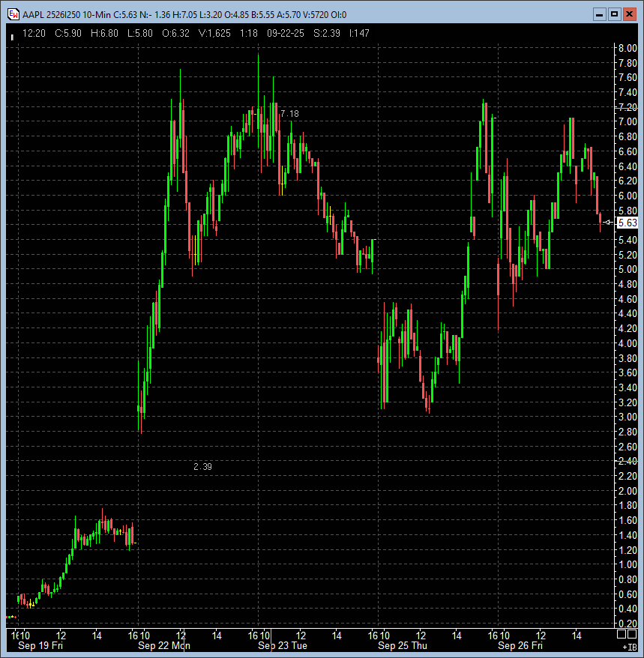The width and height of the screenshot is (644, 658).
Task: Select the Sep 26 Fri date label
Action: click(520, 646)
